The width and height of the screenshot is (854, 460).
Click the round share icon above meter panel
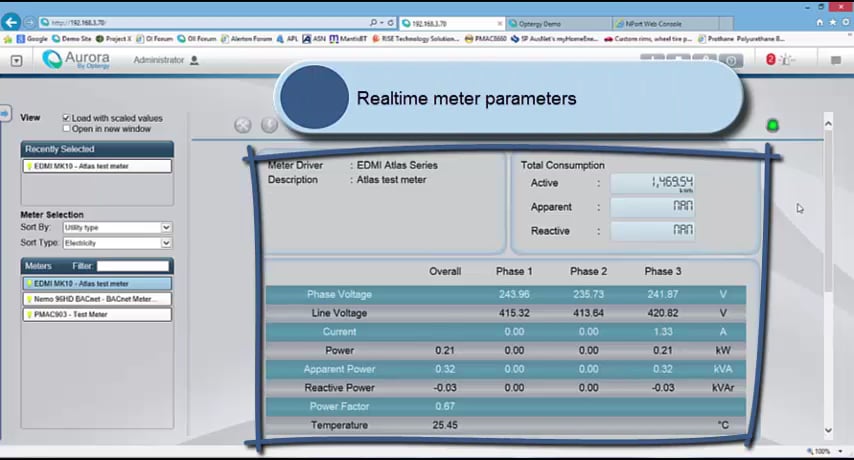click(243, 125)
